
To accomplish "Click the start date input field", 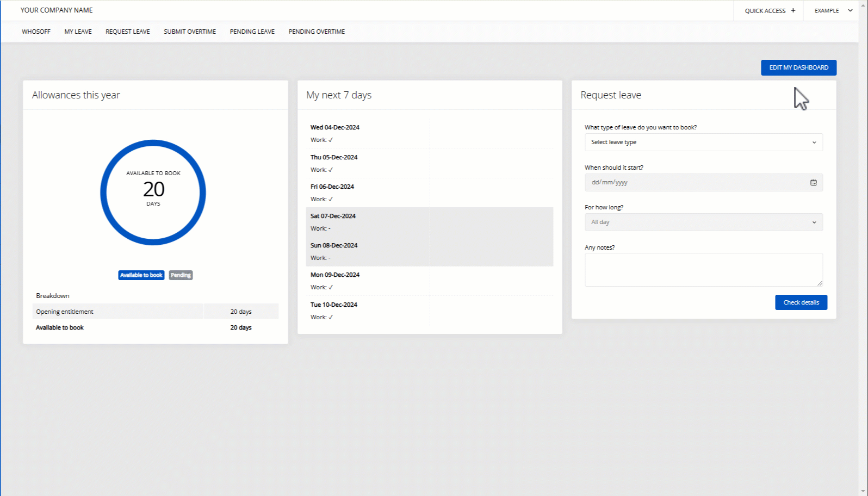I will click(696, 183).
